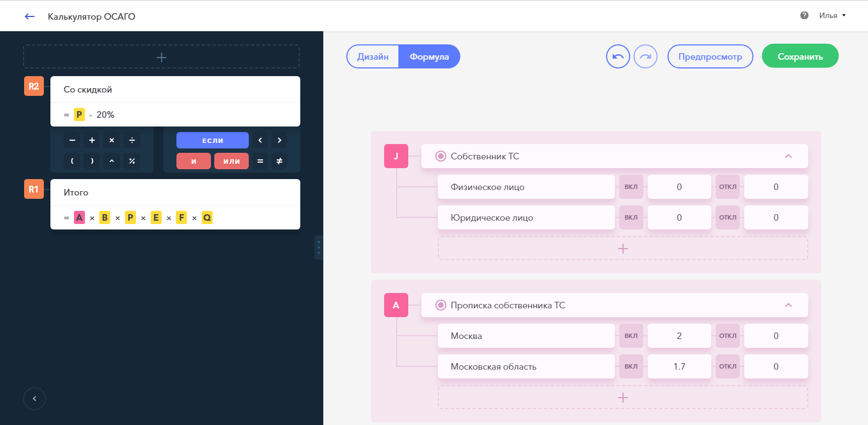Insert the plus operator
This screenshot has height=425, width=868.
92,140
